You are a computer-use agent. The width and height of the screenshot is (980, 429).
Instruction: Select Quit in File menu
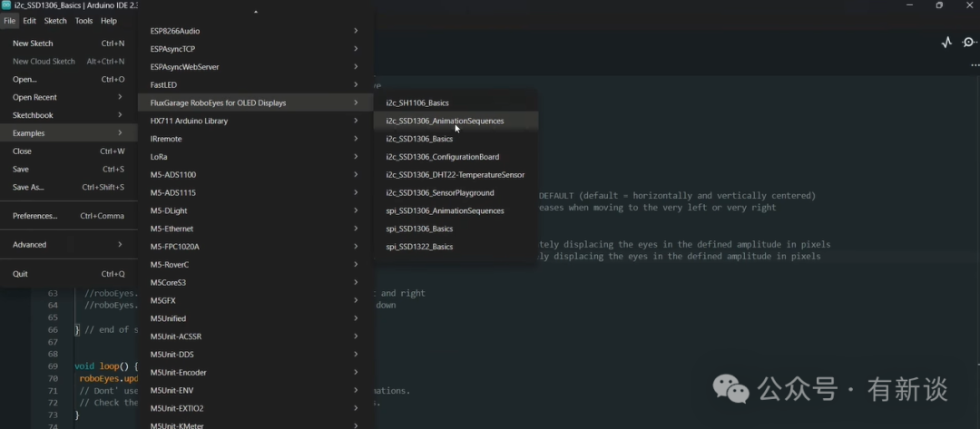click(69, 274)
